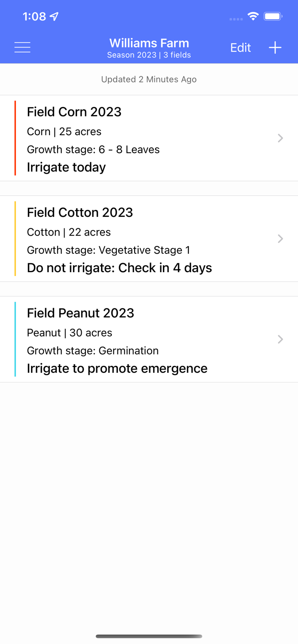Tap the location arrow icon in status bar
The height and width of the screenshot is (644, 298).
(53, 16)
